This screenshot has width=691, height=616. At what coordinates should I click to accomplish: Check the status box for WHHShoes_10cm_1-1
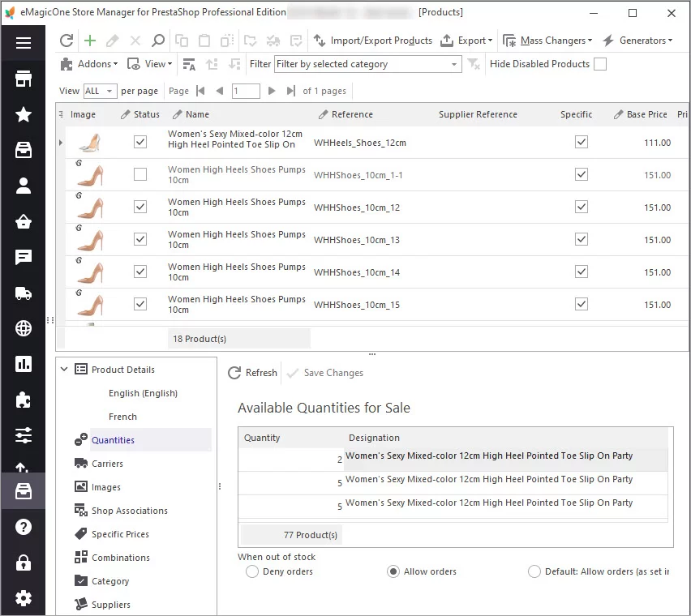pos(140,174)
